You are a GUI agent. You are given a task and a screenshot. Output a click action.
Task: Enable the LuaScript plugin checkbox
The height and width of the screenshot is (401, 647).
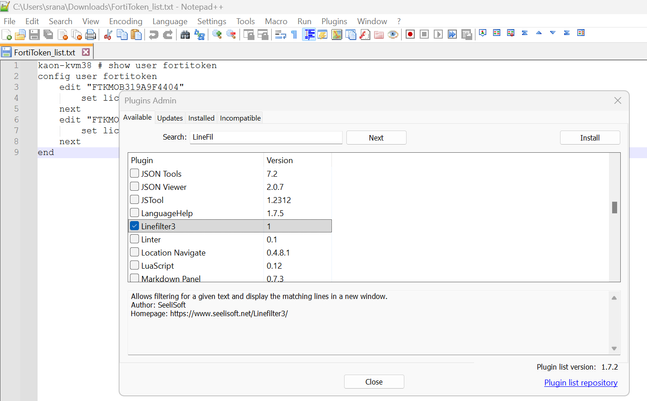pyautogui.click(x=135, y=265)
